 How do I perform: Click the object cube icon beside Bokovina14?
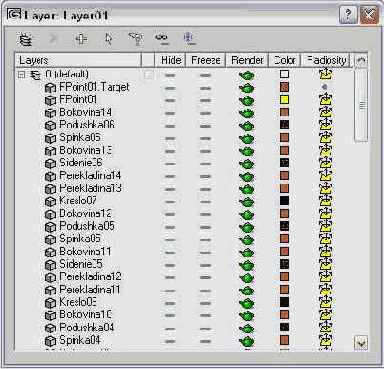(x=50, y=113)
